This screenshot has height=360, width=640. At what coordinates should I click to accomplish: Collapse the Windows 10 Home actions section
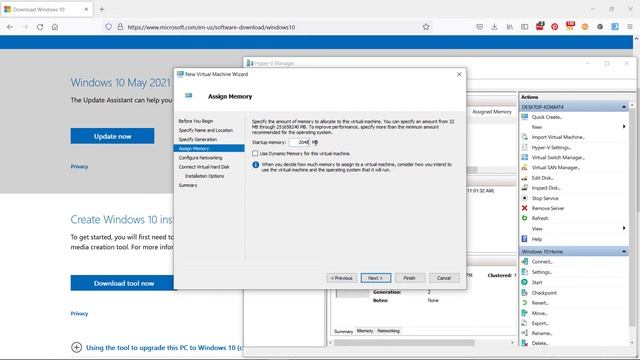[624, 251]
